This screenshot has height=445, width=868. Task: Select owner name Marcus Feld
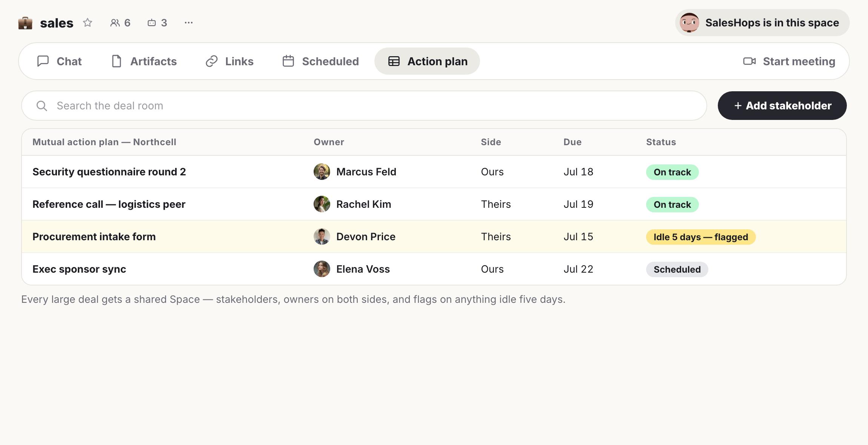[x=366, y=172]
